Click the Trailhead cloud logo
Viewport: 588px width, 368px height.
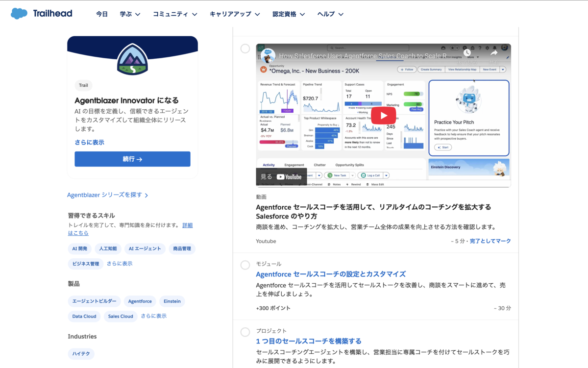point(19,14)
